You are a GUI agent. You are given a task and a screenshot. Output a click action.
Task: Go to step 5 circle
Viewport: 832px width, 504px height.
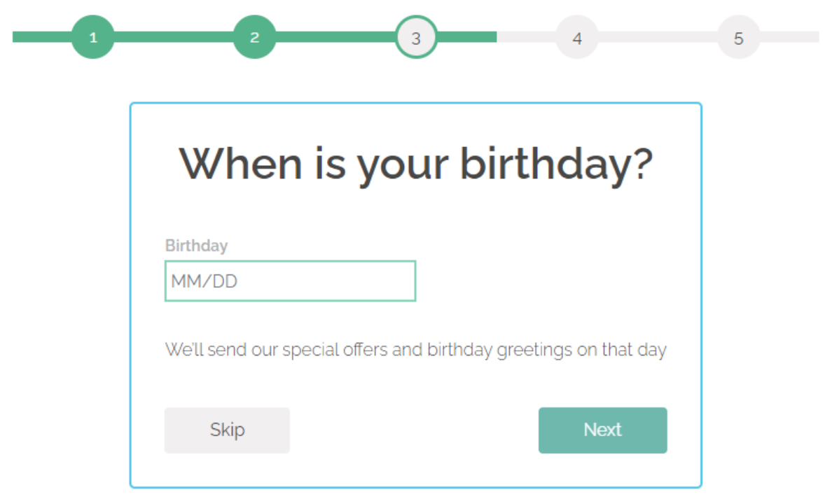click(x=738, y=37)
